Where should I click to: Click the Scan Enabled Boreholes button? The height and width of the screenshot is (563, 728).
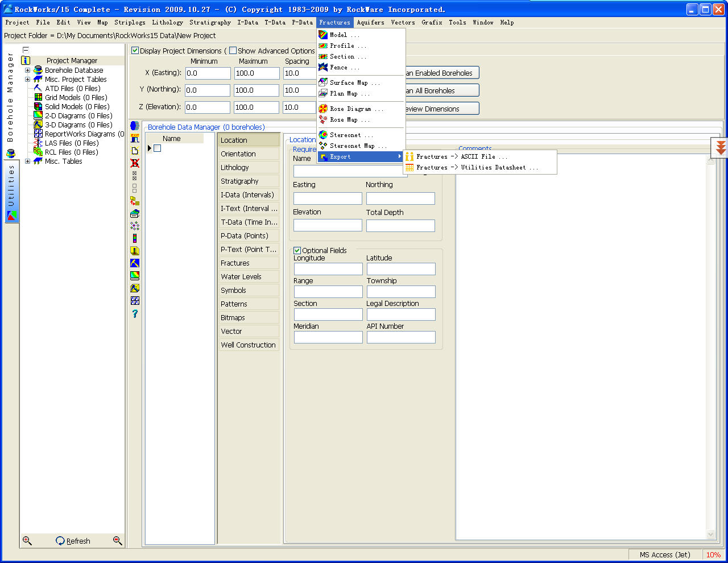pos(442,73)
